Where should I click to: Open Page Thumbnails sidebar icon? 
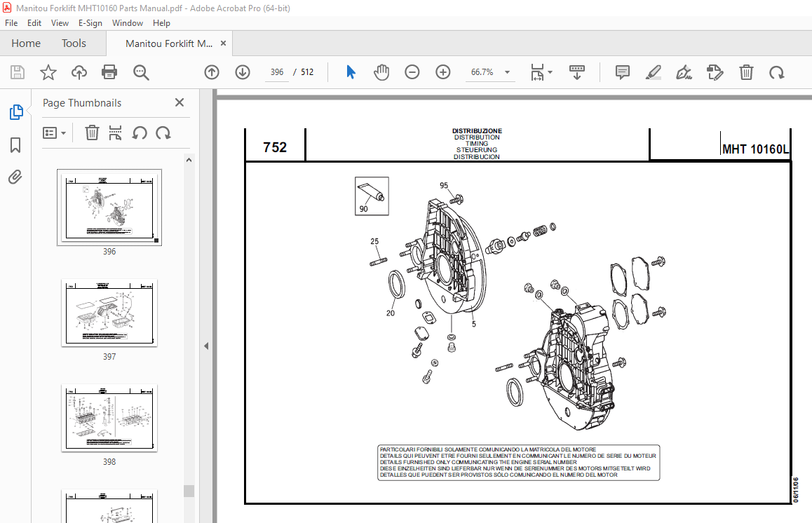pyautogui.click(x=16, y=112)
